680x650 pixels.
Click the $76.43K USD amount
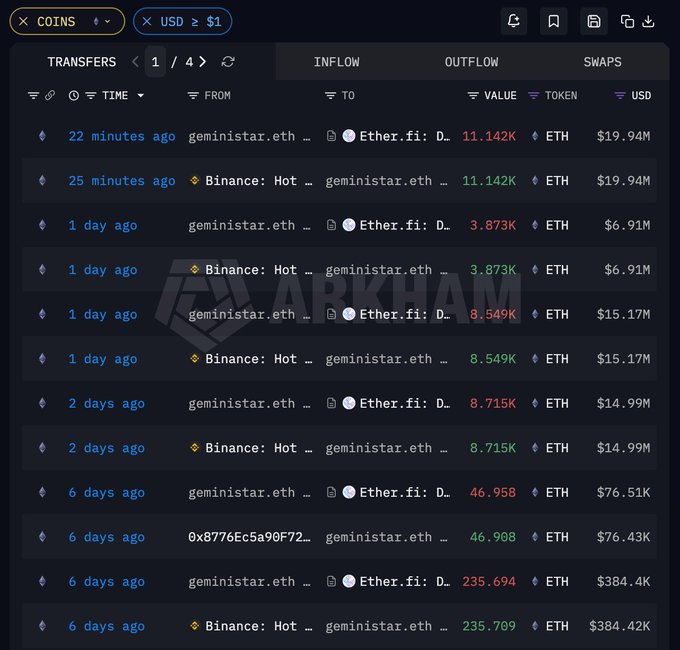coord(623,537)
